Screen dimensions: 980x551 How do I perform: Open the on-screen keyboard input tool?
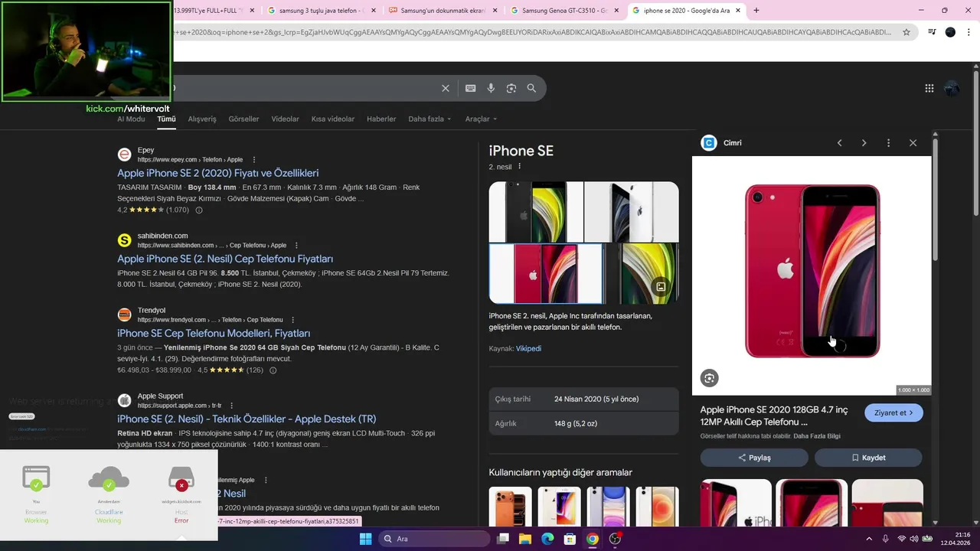pos(471,88)
